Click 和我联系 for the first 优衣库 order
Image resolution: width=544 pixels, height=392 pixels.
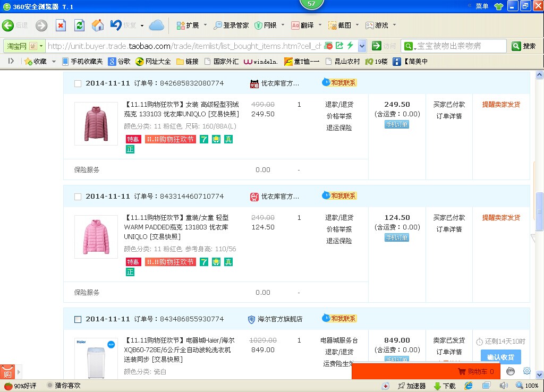(x=339, y=82)
